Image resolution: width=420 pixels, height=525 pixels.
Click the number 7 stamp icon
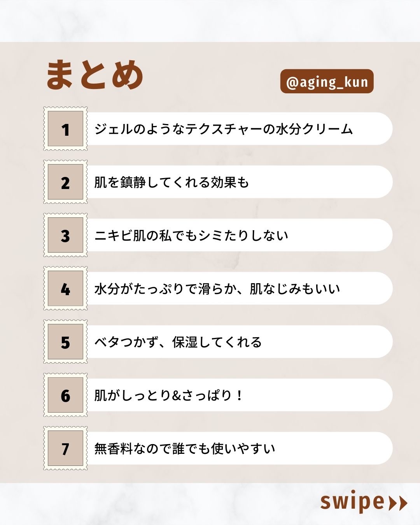pos(65,448)
